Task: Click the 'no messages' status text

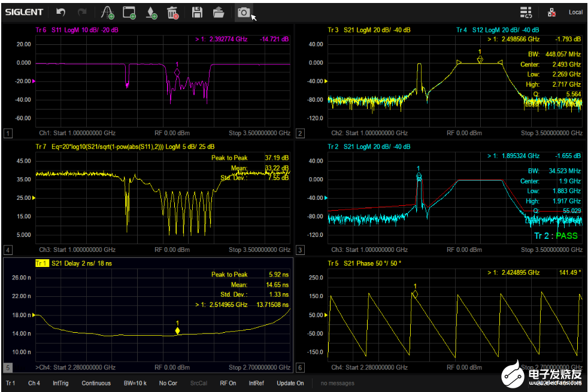Action: click(338, 383)
